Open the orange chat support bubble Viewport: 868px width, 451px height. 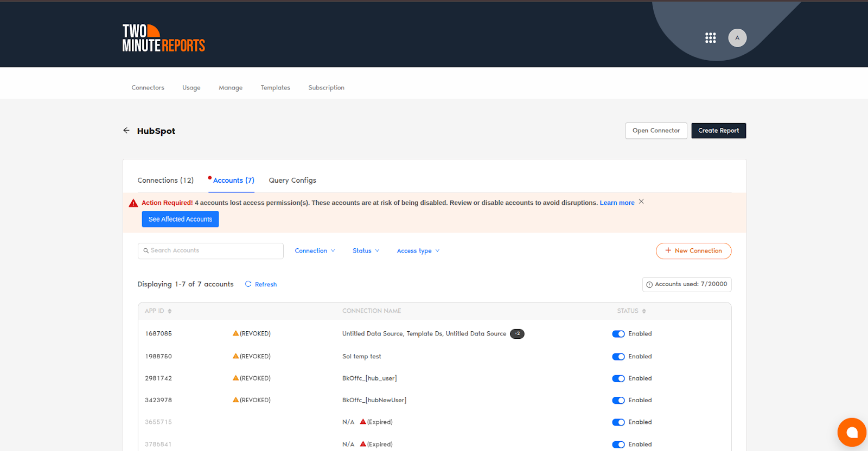(852, 432)
